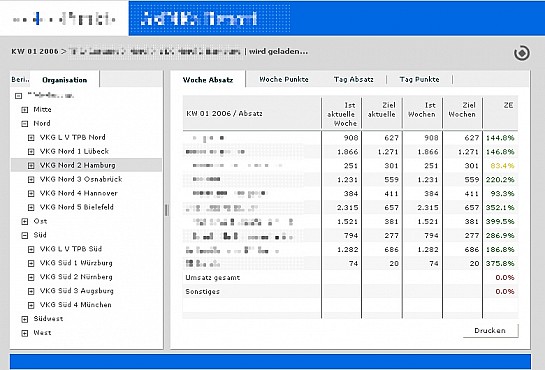Collapse the Nord region node
This screenshot has height=370, width=545.
(25, 124)
